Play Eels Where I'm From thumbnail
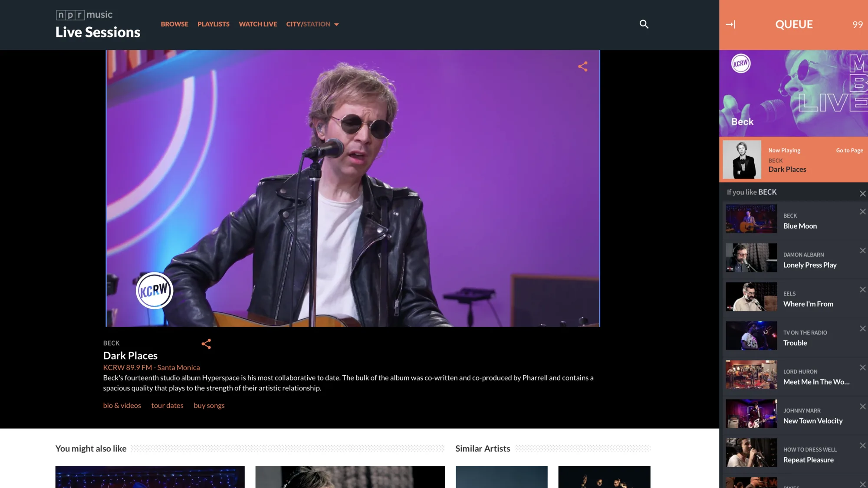The height and width of the screenshot is (488, 868). coord(751,297)
